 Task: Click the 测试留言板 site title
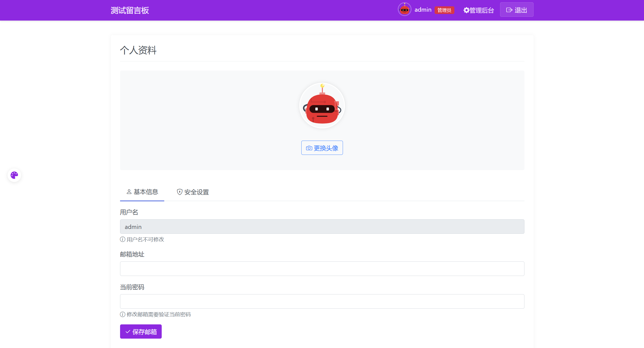[x=130, y=10]
